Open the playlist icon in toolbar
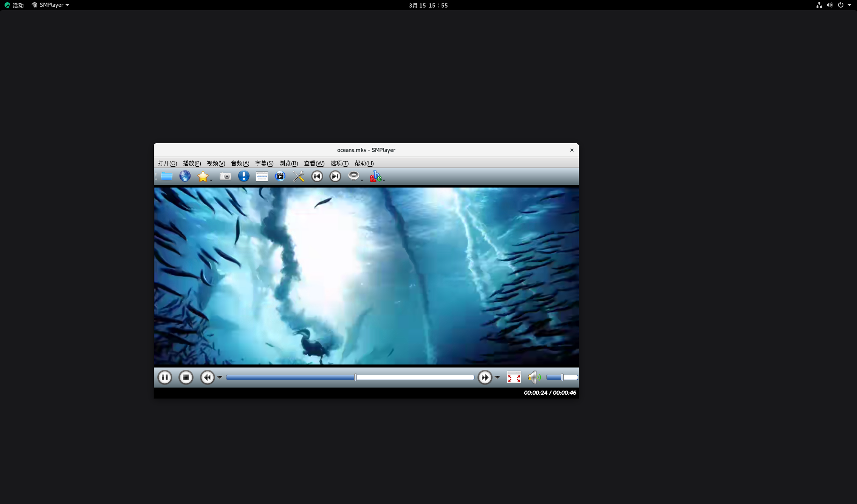857x504 pixels. click(262, 176)
